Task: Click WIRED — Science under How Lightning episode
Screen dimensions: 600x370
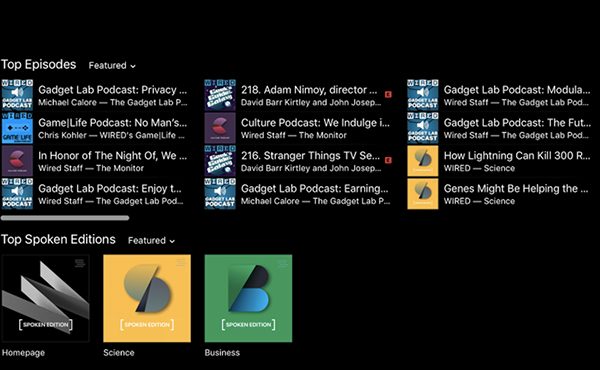Action: coord(479,168)
